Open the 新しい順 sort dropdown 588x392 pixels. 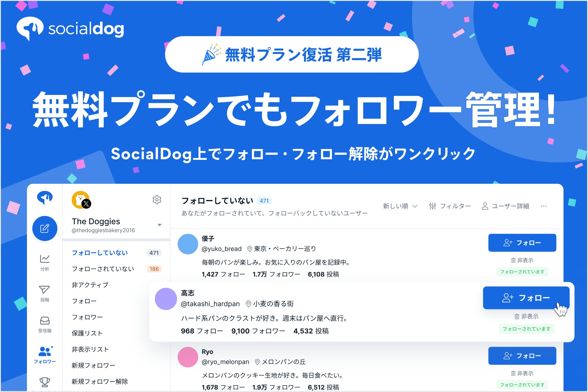pos(400,206)
